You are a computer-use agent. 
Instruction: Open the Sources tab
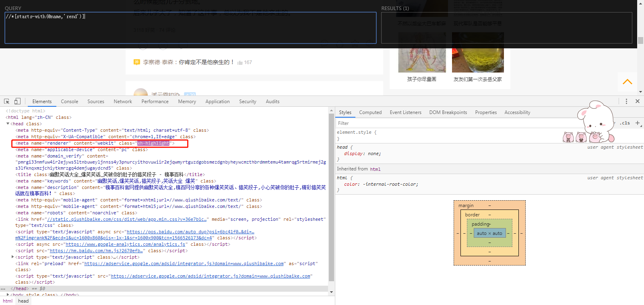point(96,102)
